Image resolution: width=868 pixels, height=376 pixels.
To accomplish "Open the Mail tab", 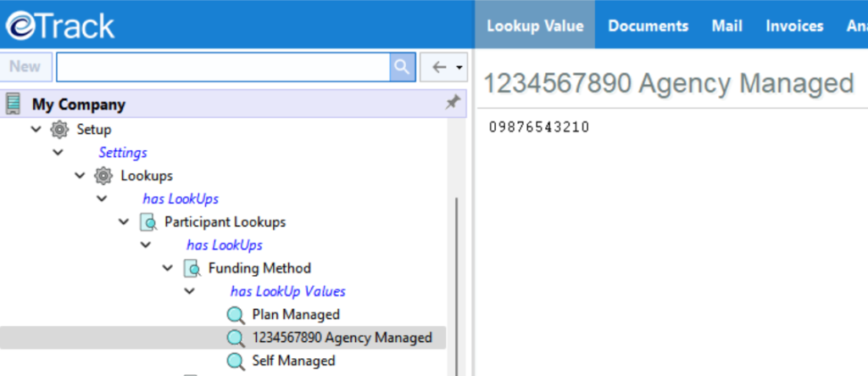I will [x=726, y=25].
